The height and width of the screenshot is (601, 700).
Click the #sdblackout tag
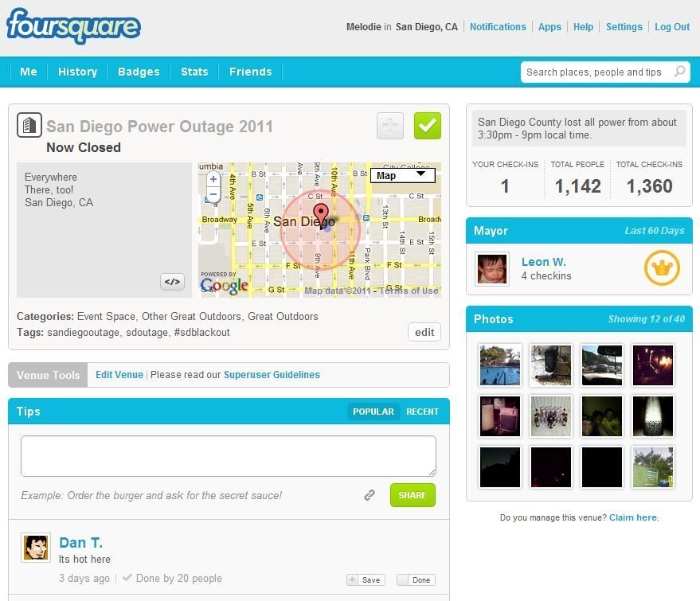pyautogui.click(x=201, y=333)
